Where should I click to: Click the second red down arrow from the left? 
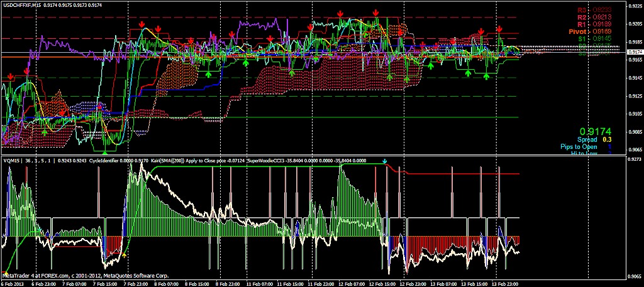pyautogui.click(x=26, y=72)
